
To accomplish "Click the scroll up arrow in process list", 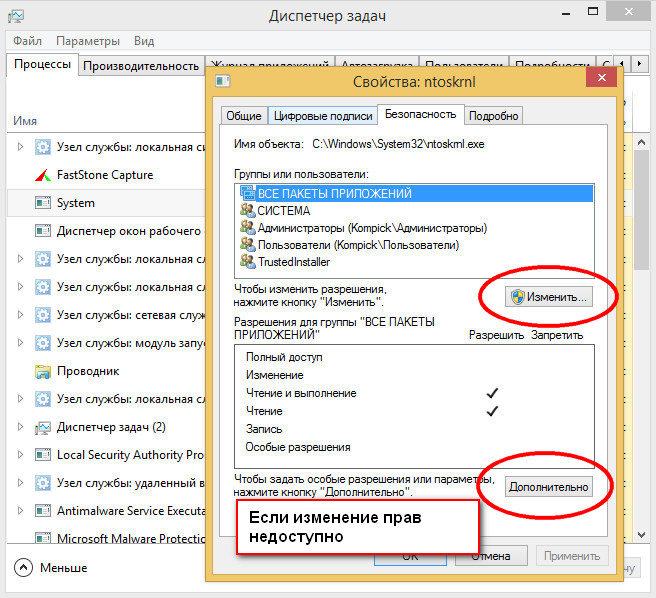I will click(x=641, y=143).
